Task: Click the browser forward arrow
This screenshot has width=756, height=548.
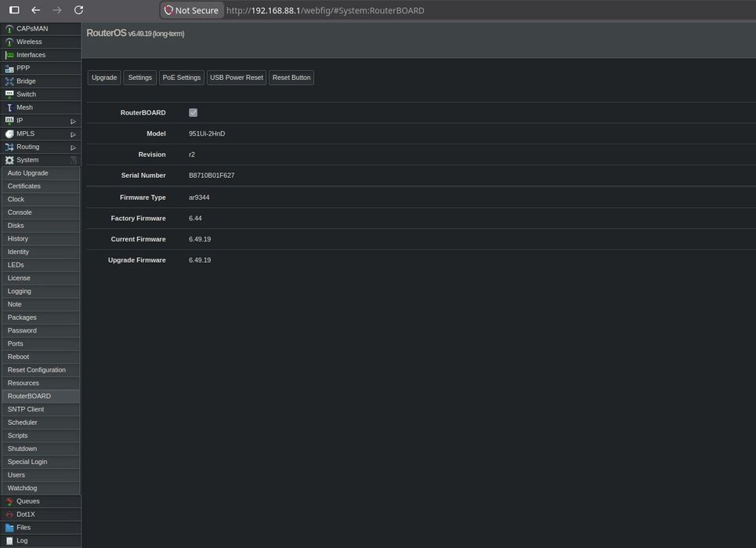Action: tap(57, 10)
